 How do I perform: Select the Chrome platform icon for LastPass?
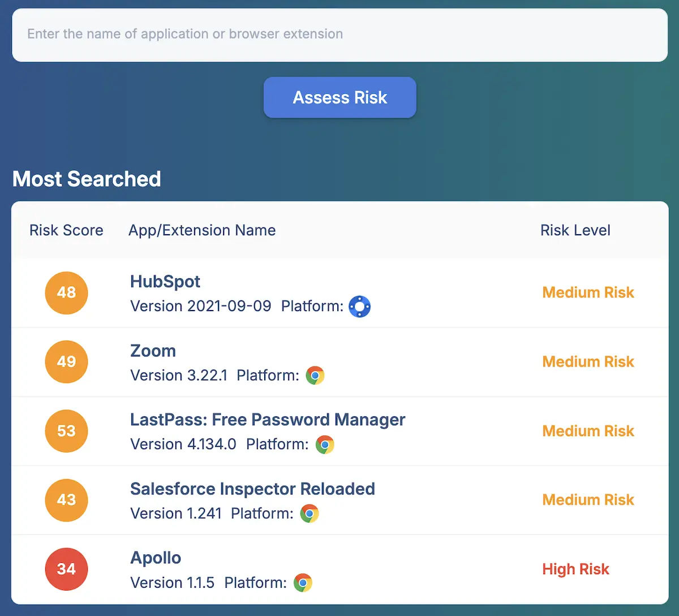pyautogui.click(x=325, y=444)
